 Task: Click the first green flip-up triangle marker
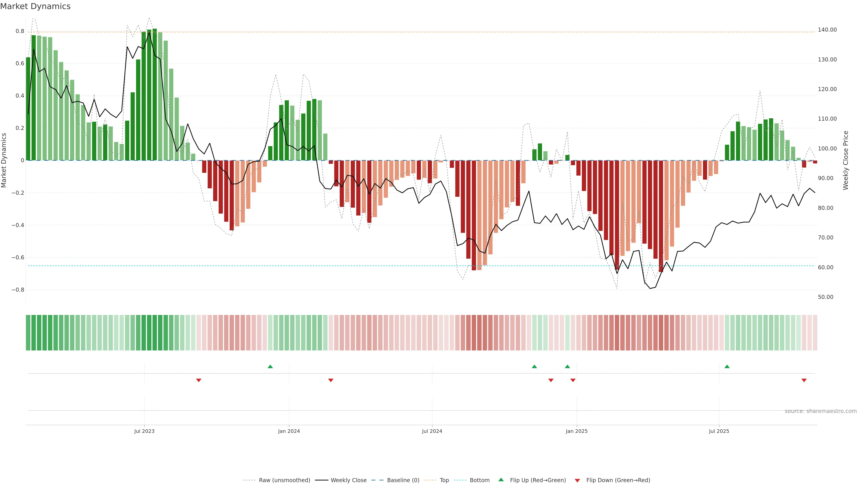270,366
